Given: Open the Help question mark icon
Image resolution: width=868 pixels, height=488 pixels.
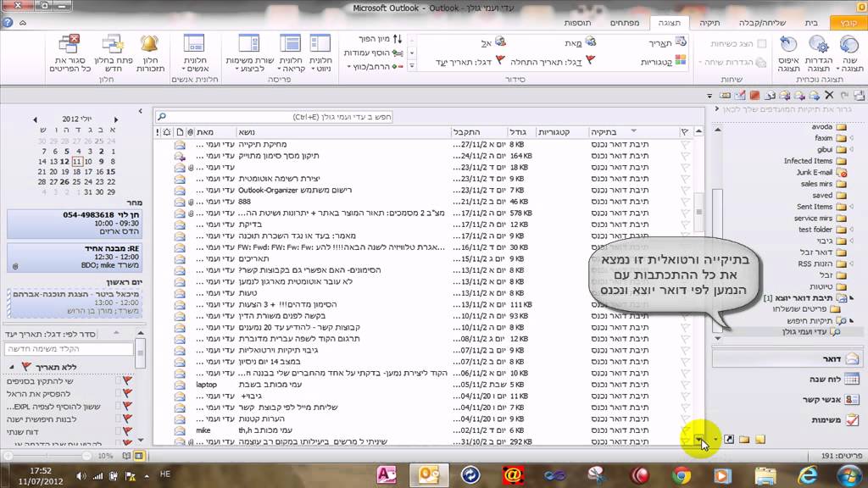Looking at the screenshot, I should pyautogui.click(x=8, y=23).
